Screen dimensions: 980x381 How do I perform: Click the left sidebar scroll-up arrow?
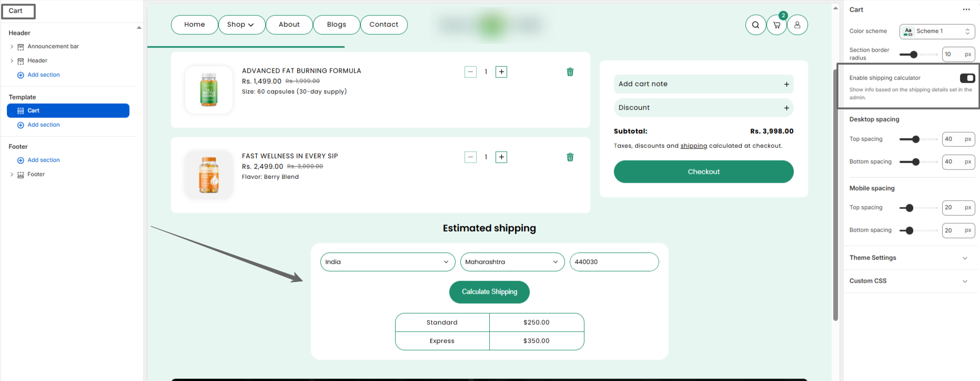(139, 27)
